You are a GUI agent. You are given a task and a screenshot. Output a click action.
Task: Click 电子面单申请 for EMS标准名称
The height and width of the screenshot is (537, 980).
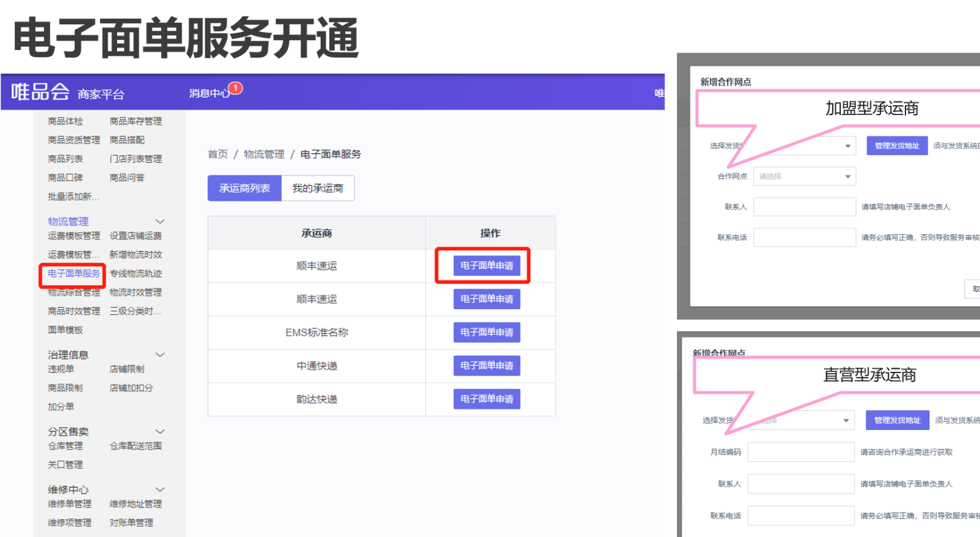(487, 332)
